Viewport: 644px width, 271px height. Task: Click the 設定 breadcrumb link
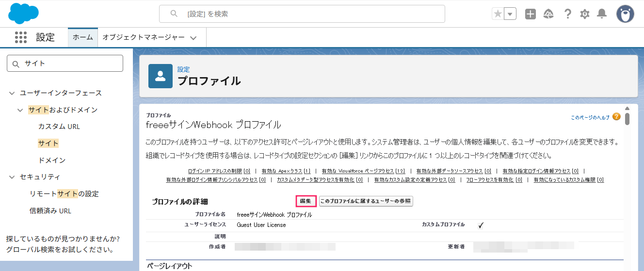183,69
